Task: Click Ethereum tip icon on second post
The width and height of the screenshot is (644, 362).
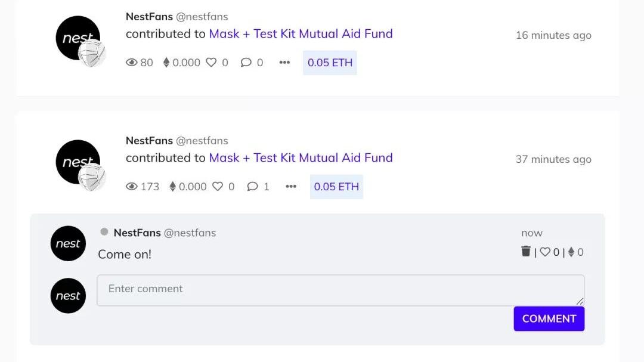Action: [172, 187]
